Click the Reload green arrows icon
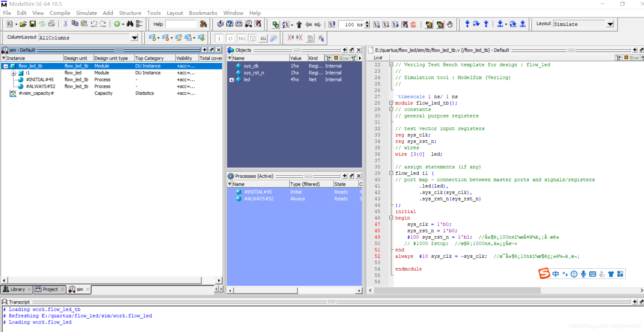 click(x=42, y=24)
